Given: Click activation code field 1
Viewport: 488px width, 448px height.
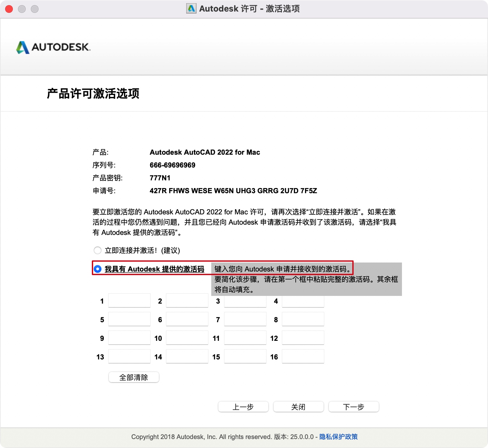Looking at the screenshot, I should click(129, 301).
